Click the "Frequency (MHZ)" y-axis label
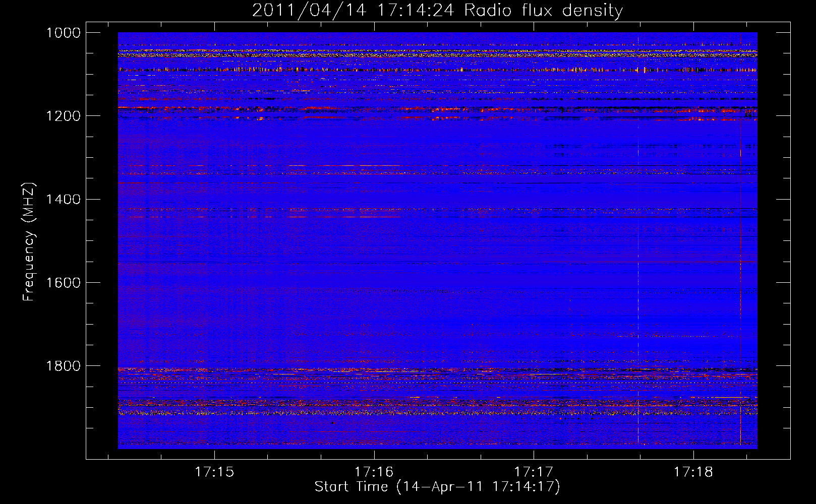 tap(29, 242)
